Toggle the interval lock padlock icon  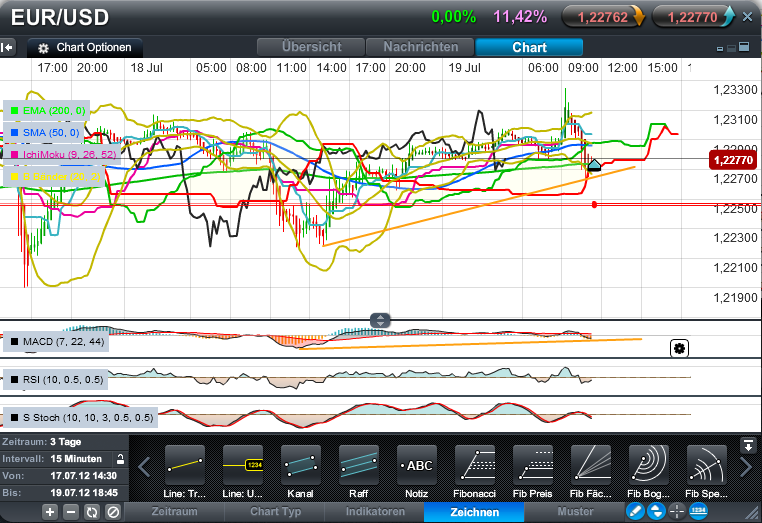120,459
